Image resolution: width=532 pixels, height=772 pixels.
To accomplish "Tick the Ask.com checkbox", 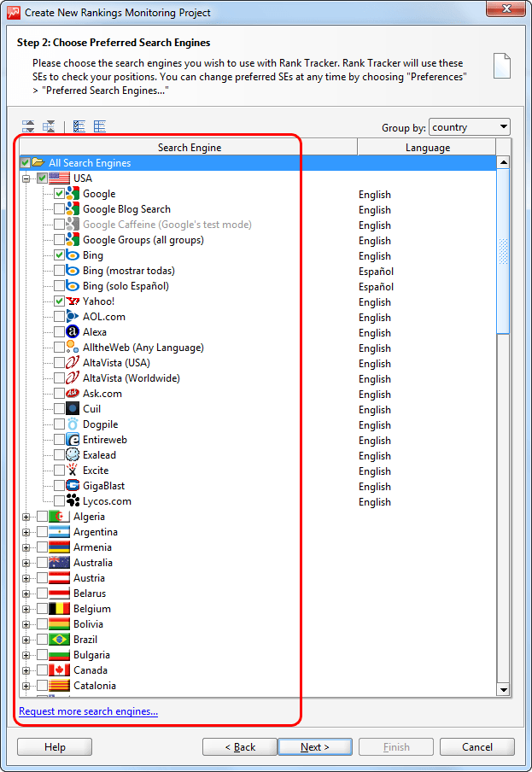I will 59,394.
